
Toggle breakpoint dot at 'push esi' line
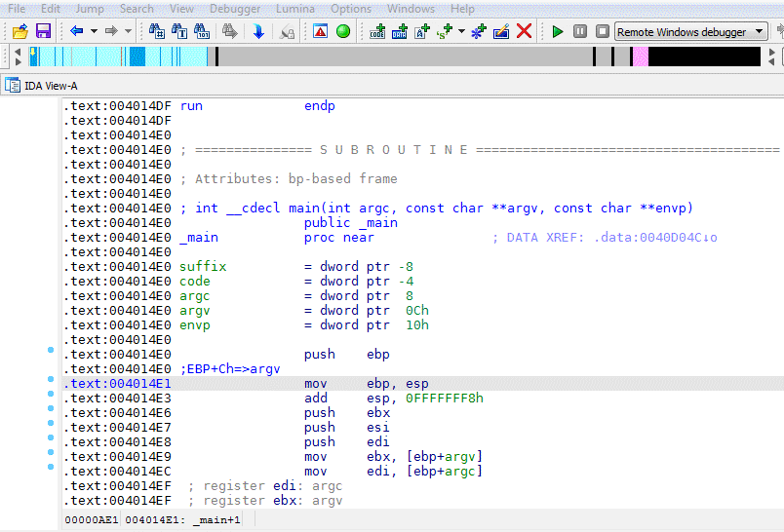click(51, 423)
